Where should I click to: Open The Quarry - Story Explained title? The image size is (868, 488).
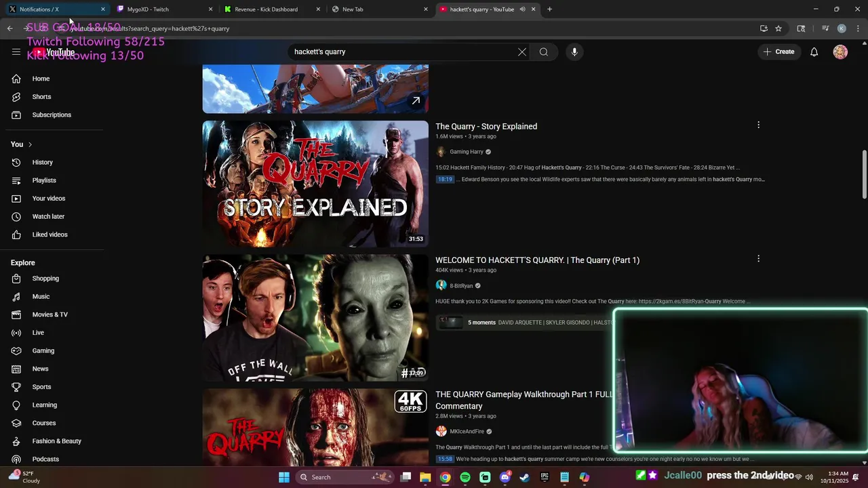(x=486, y=127)
